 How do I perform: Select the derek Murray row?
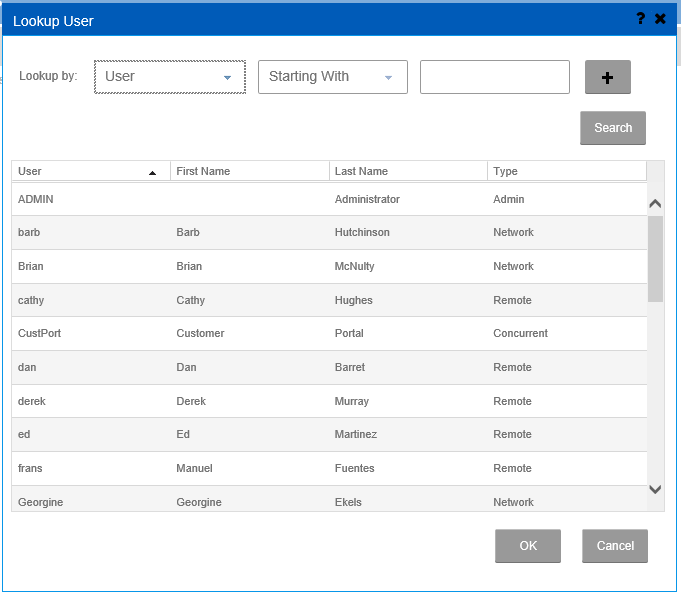[x=329, y=401]
